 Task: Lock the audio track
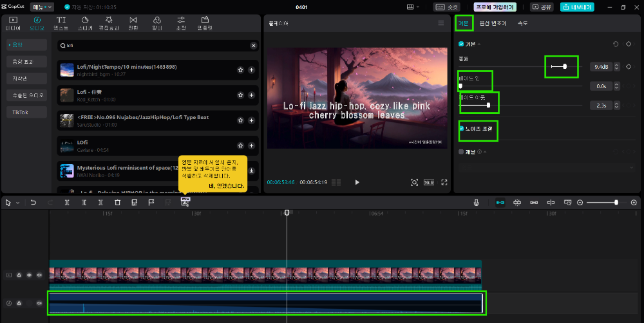tap(19, 303)
